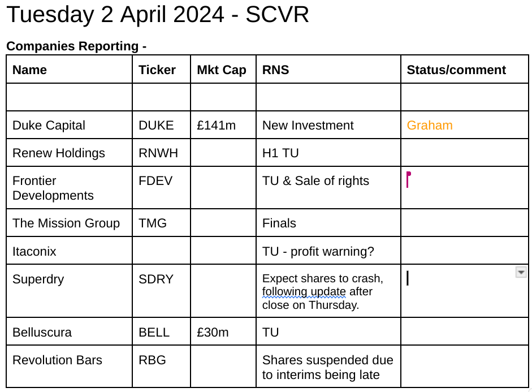The image size is (532, 392).
Task: Select the £141m market cap cell
Action: pyautogui.click(x=223, y=125)
